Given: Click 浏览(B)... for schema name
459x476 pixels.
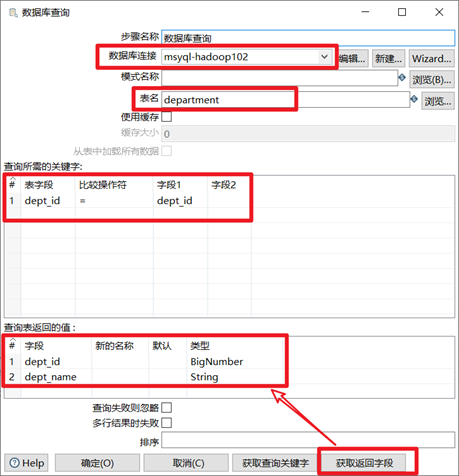Looking at the screenshot, I should (432, 80).
